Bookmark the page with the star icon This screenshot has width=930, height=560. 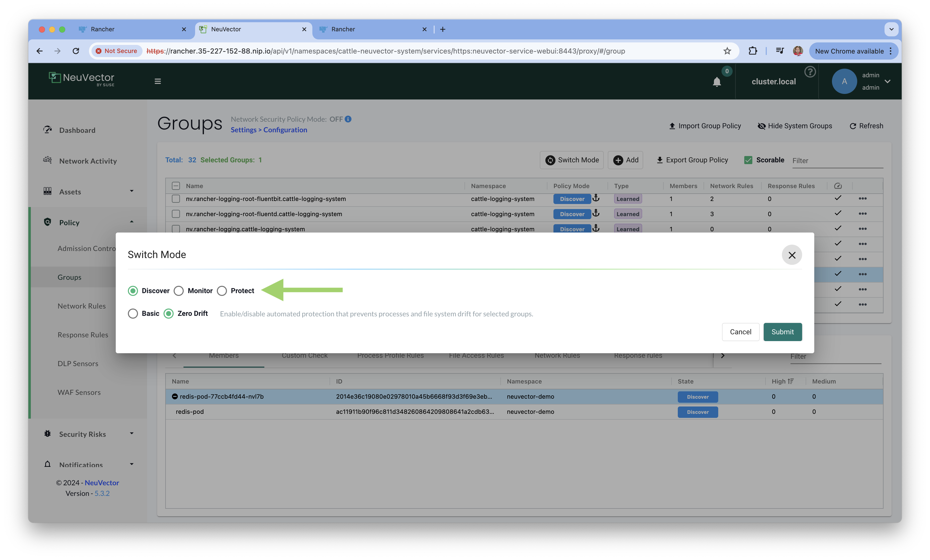(727, 51)
